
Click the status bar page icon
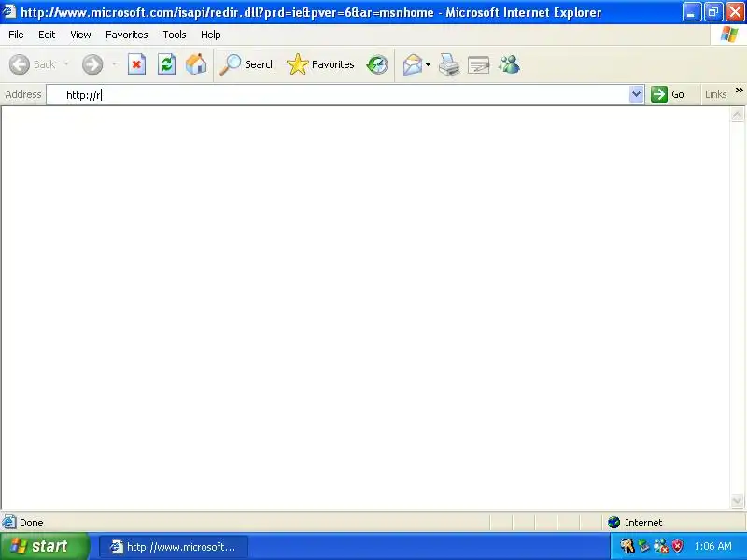pyautogui.click(x=9, y=522)
